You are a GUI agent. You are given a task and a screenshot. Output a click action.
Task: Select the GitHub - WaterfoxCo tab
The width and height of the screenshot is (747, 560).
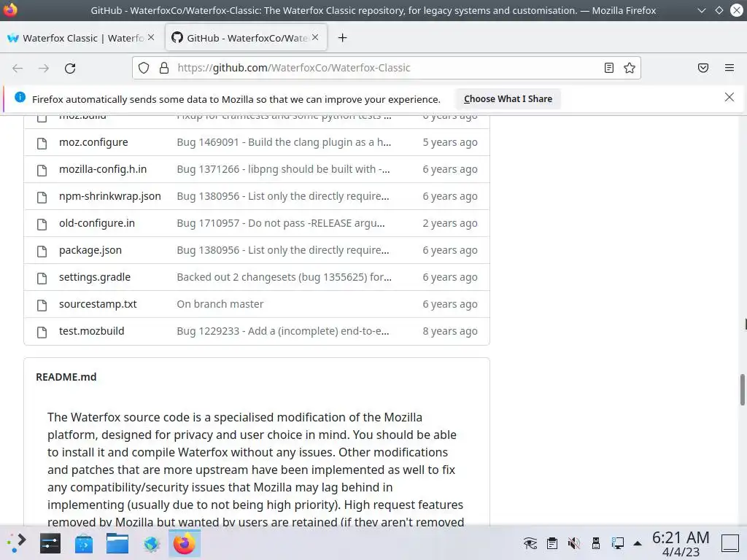click(x=246, y=38)
